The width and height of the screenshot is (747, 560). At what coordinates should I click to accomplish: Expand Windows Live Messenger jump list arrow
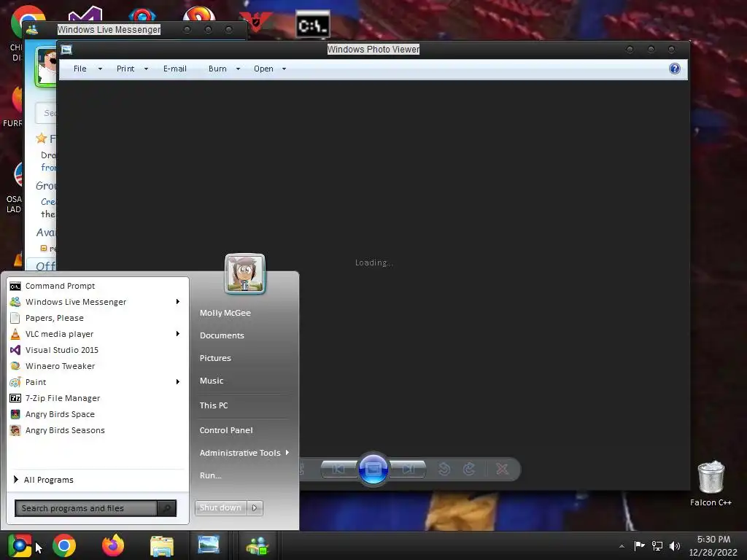[x=178, y=302]
